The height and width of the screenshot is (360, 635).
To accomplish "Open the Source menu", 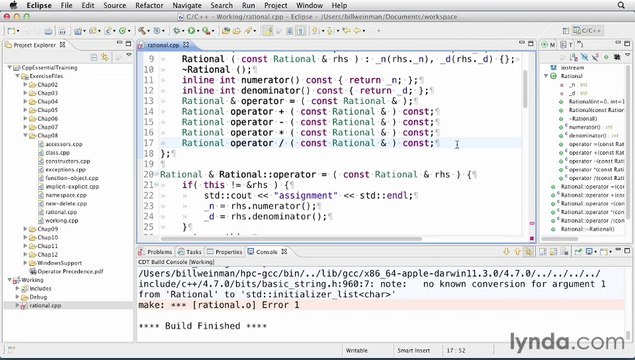I will (115, 5).
